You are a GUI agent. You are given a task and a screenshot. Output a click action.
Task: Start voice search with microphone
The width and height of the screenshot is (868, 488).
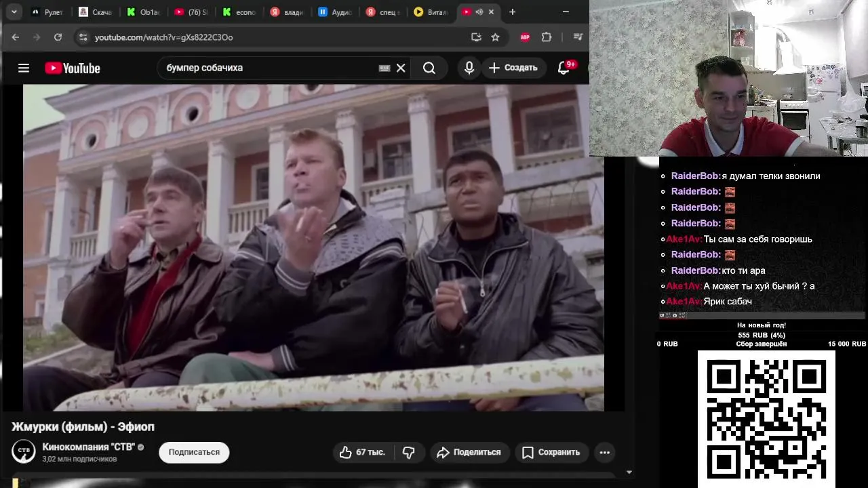pos(469,68)
